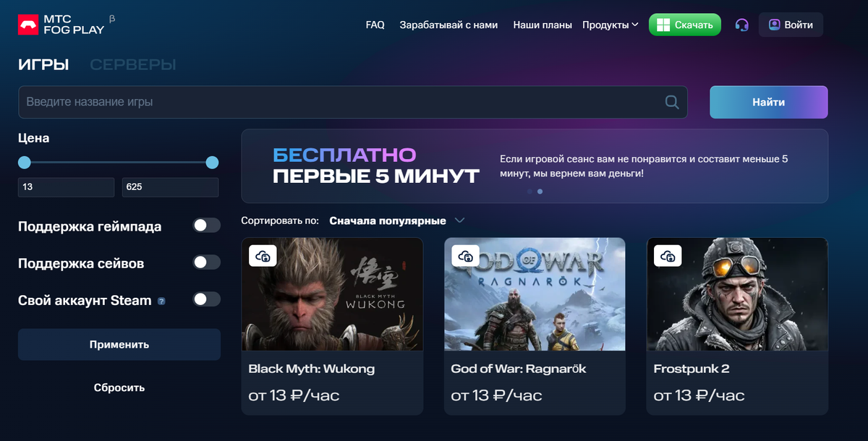The height and width of the screenshot is (441, 868).
Task: Click the green Скачать download button
Action: pos(685,25)
